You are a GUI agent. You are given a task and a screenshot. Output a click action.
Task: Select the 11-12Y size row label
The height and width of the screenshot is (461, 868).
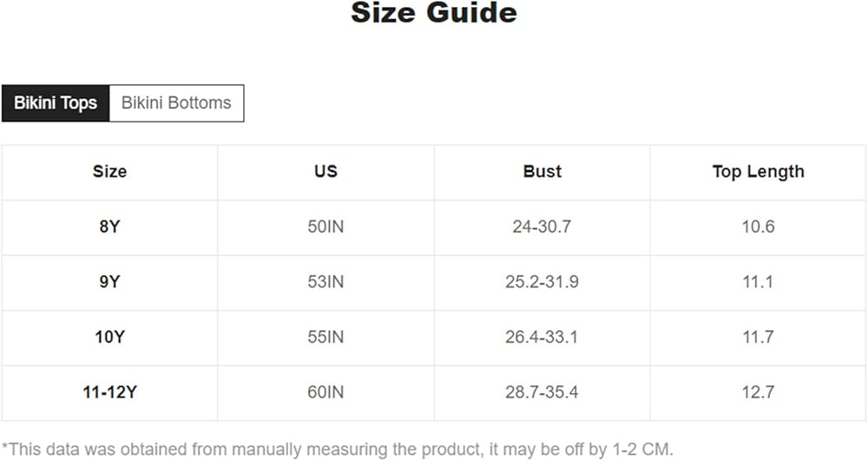(109, 392)
